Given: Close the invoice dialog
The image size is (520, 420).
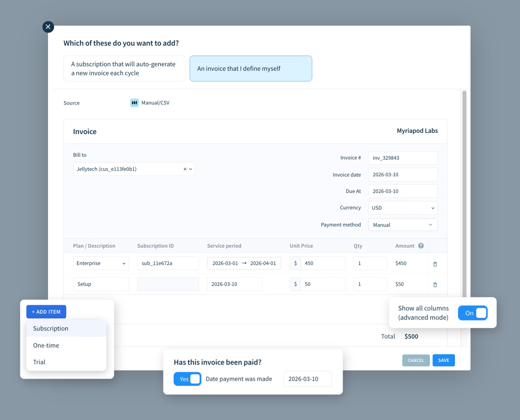Looking at the screenshot, I should point(48,27).
